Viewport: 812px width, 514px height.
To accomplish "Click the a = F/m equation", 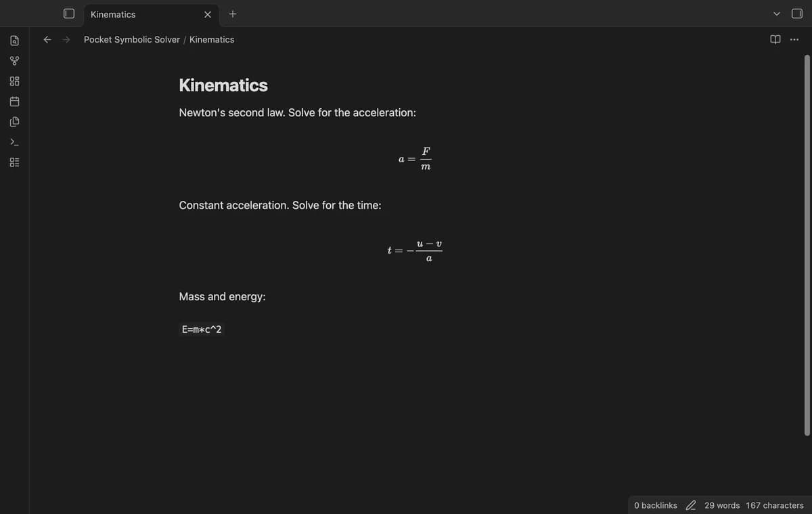I will (x=415, y=159).
